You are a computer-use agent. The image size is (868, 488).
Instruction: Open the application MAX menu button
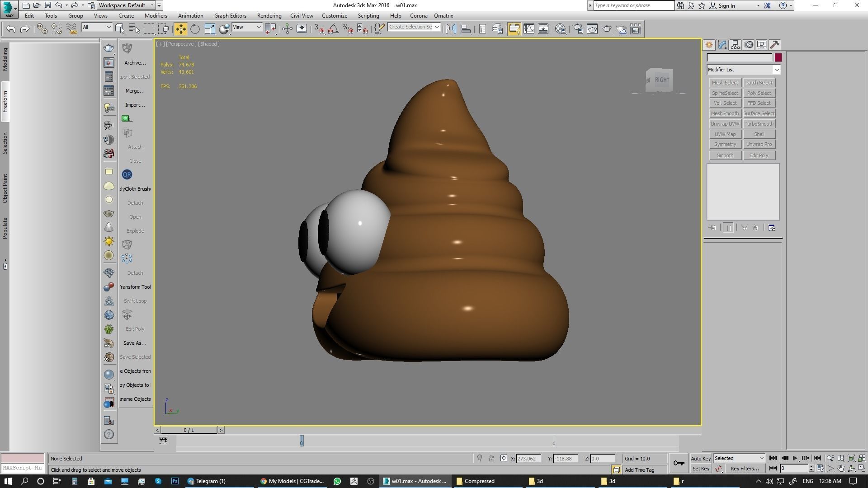[9, 9]
